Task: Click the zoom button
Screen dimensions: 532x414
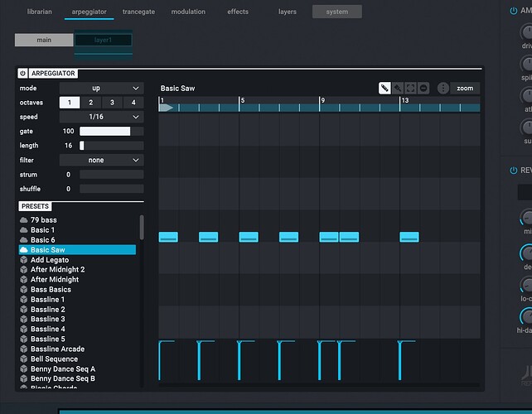Action: (465, 88)
